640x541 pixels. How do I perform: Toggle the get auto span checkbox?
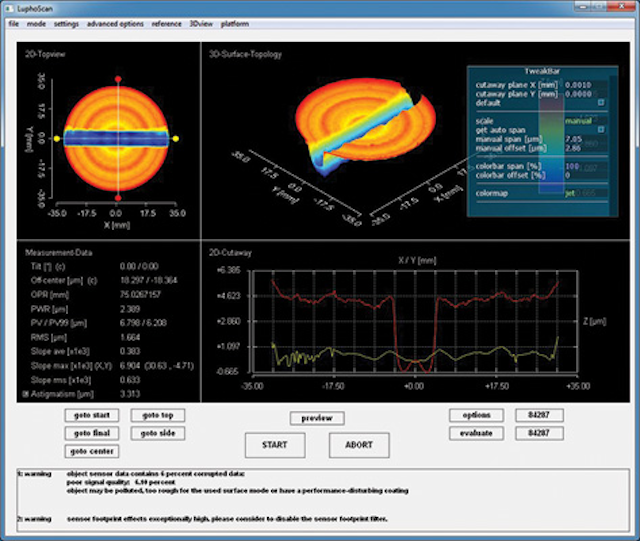(x=601, y=130)
